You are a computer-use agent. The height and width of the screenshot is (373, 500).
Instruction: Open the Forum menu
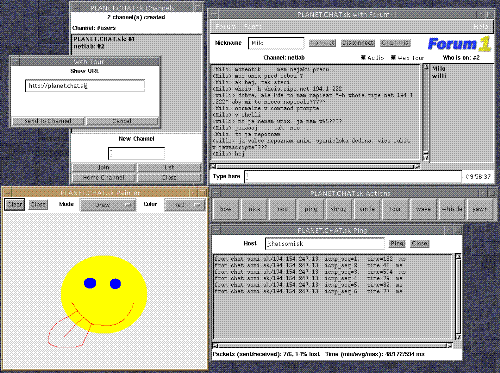click(x=226, y=27)
